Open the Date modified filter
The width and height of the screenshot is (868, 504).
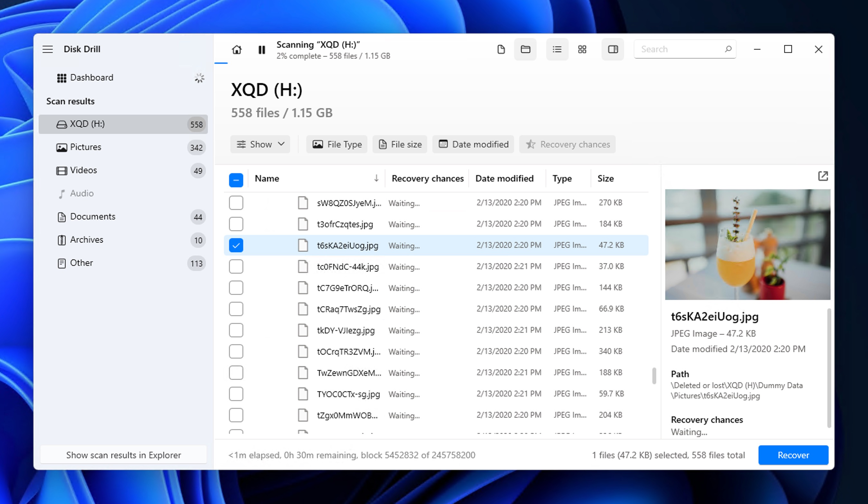[x=473, y=144]
